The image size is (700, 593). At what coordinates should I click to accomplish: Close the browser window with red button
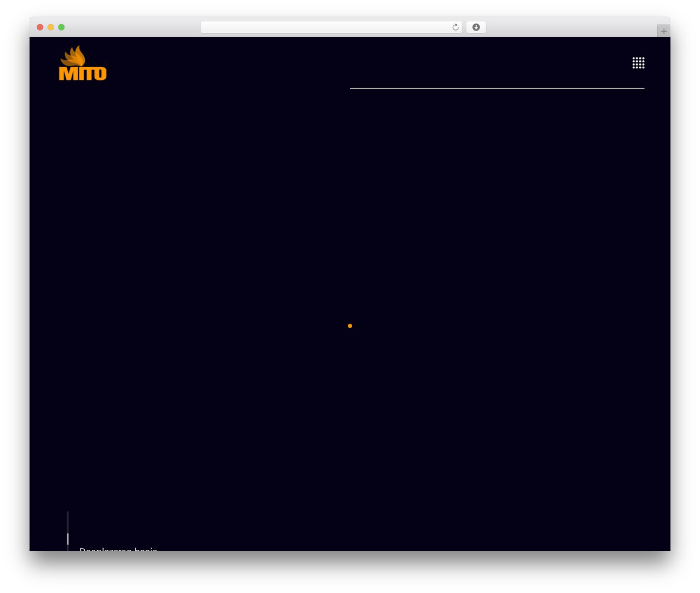click(x=40, y=27)
